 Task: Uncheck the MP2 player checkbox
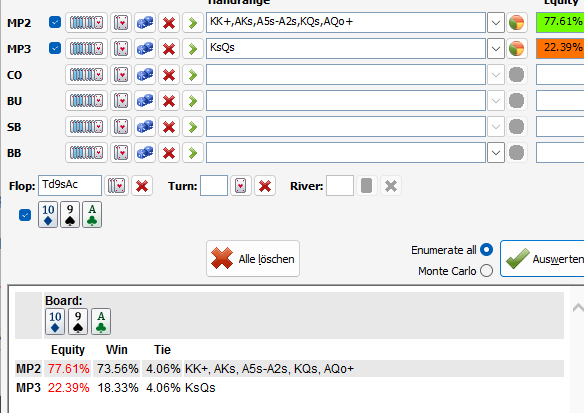coord(55,22)
